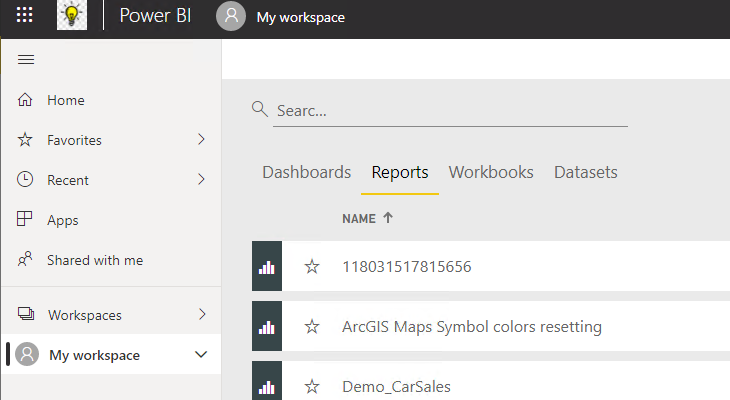Click the user avatar in header
Image resolution: width=730 pixels, height=400 pixels.
coord(231,16)
